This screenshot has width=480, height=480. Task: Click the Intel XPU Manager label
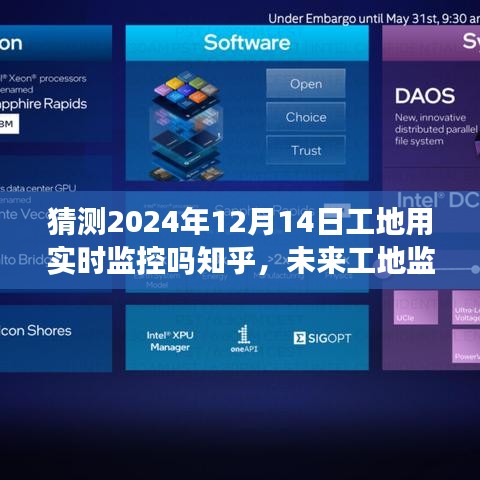click(170, 341)
